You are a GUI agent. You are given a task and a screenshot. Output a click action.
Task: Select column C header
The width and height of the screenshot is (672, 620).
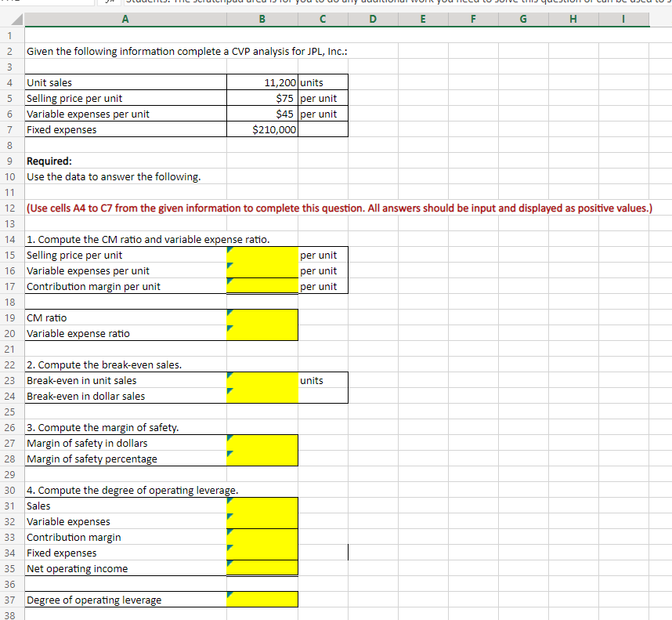click(323, 20)
